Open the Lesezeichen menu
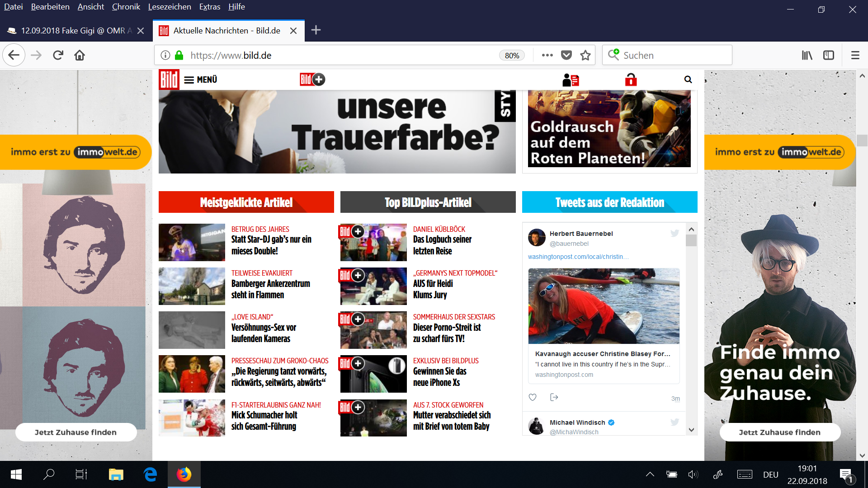 click(170, 7)
